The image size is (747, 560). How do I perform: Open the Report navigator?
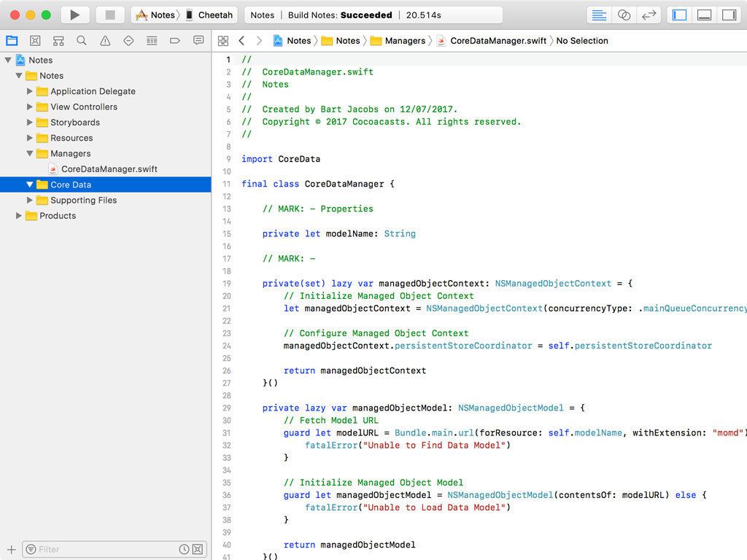click(x=198, y=41)
